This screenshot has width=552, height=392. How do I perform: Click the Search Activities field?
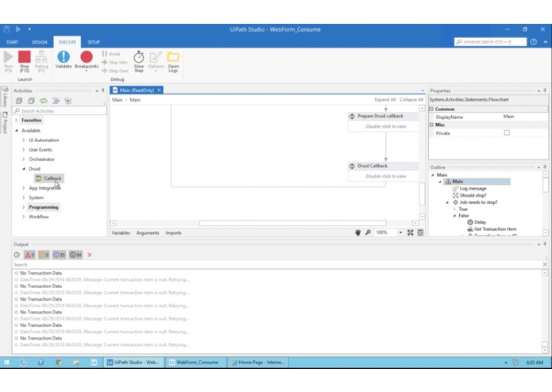[60, 111]
